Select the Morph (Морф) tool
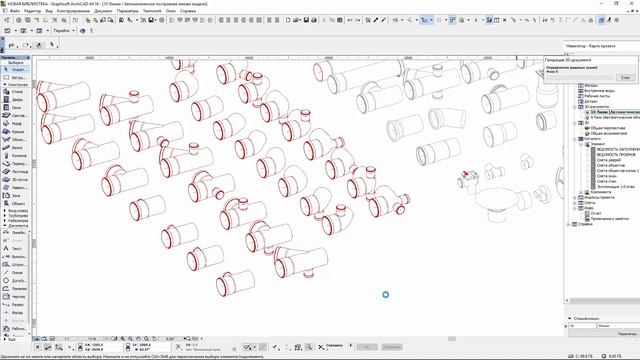The image size is (640, 360). tap(15, 124)
